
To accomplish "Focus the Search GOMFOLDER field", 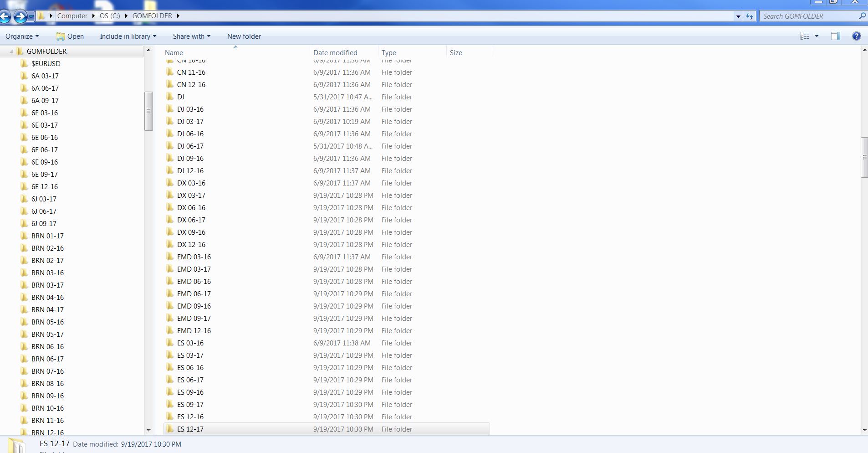I will (808, 16).
